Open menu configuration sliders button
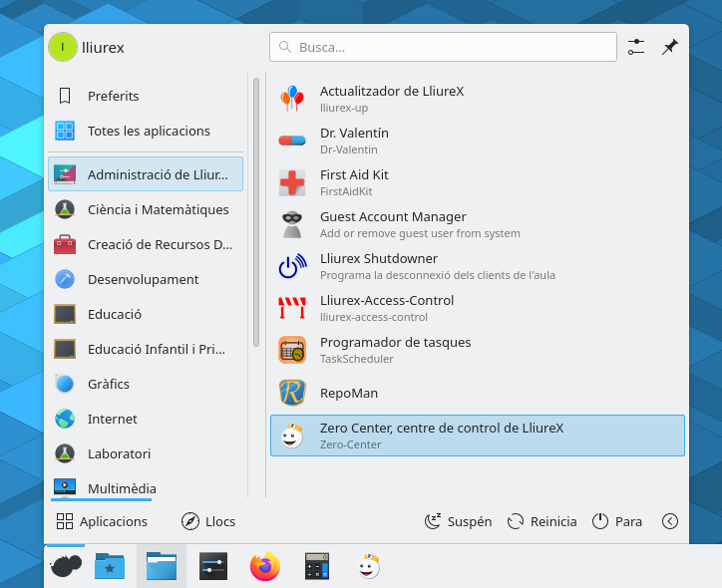Screen dimensions: 722x588 tap(636, 47)
